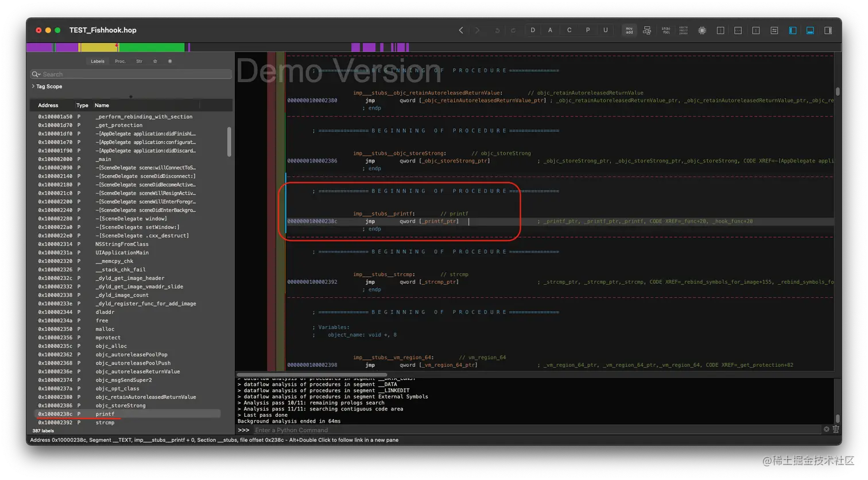Select the strcmp label row
The height and width of the screenshot is (480, 868).
coord(129,423)
